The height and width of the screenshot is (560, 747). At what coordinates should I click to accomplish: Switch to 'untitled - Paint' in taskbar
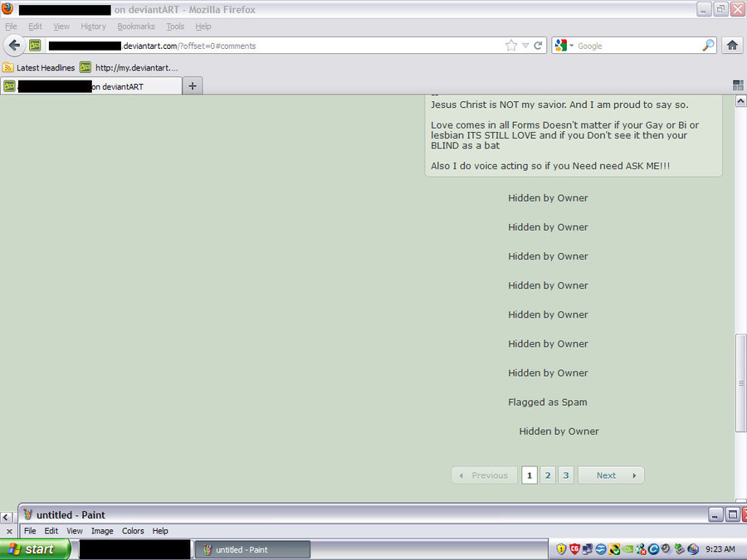pyautogui.click(x=252, y=549)
